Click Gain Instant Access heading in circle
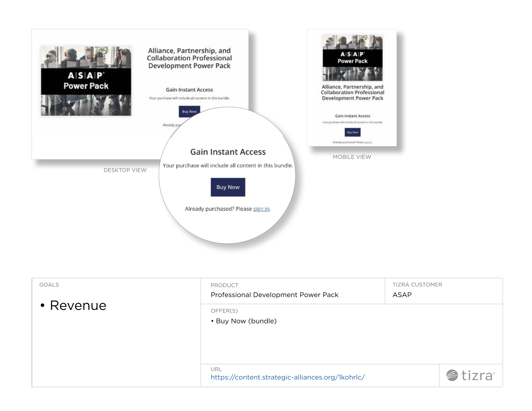 [228, 152]
